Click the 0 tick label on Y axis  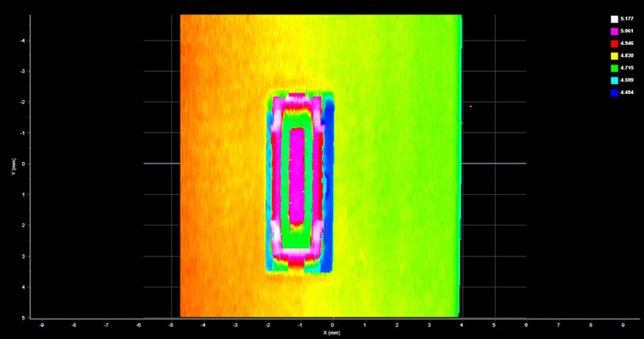tap(25, 164)
